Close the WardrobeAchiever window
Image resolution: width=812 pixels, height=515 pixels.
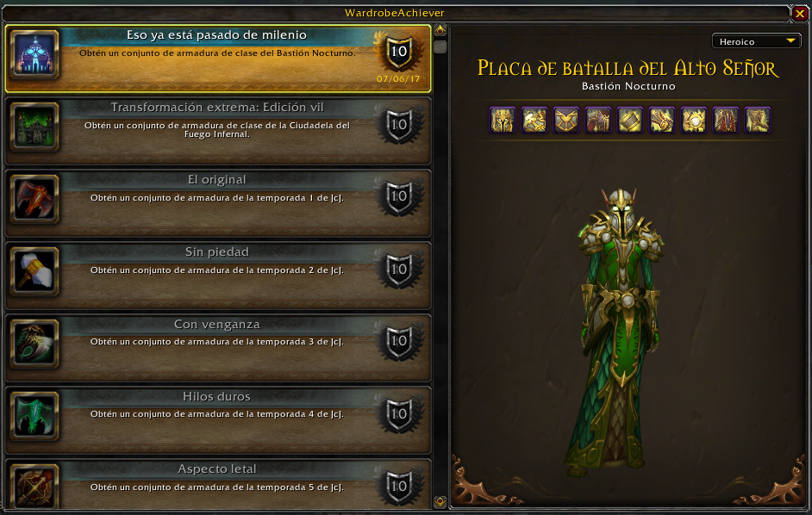click(800, 14)
